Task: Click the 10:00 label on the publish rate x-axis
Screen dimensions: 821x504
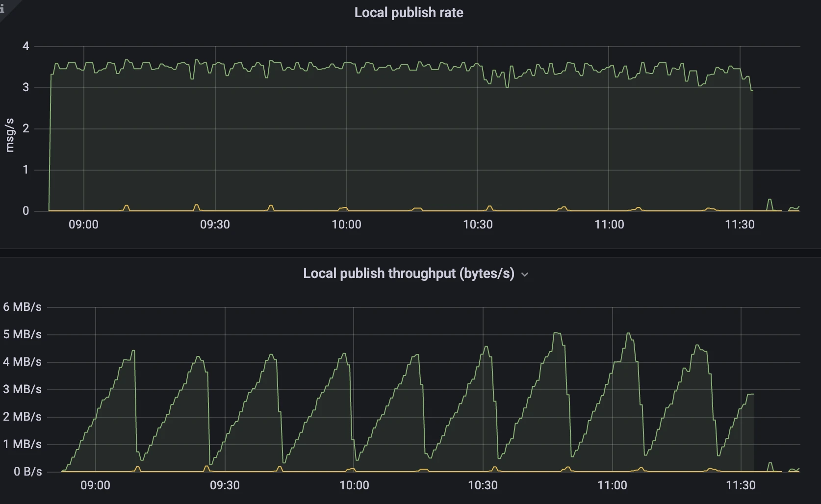Action: pos(346,225)
